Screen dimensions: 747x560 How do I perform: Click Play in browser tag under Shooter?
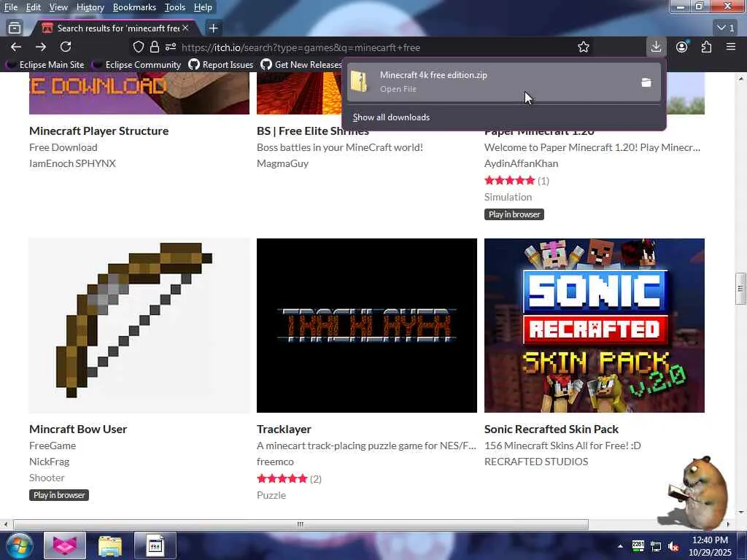click(59, 495)
